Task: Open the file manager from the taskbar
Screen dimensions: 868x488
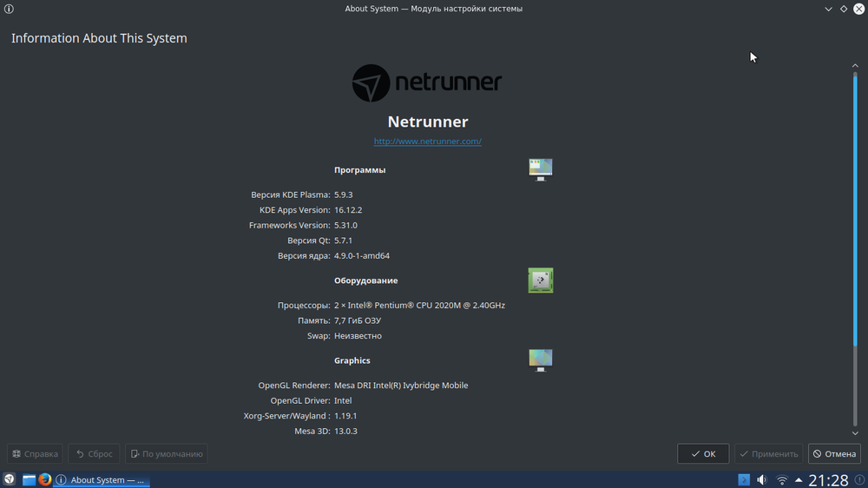Action: click(29, 479)
